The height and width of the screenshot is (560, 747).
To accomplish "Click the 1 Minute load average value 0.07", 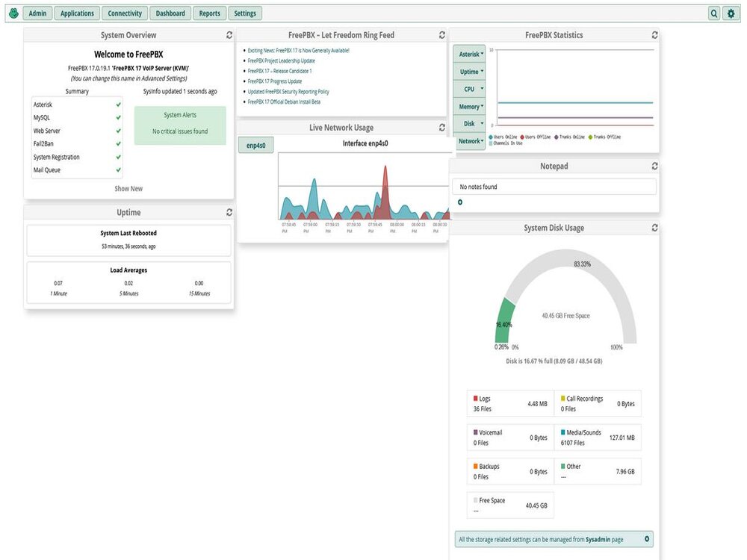I will pyautogui.click(x=58, y=283).
